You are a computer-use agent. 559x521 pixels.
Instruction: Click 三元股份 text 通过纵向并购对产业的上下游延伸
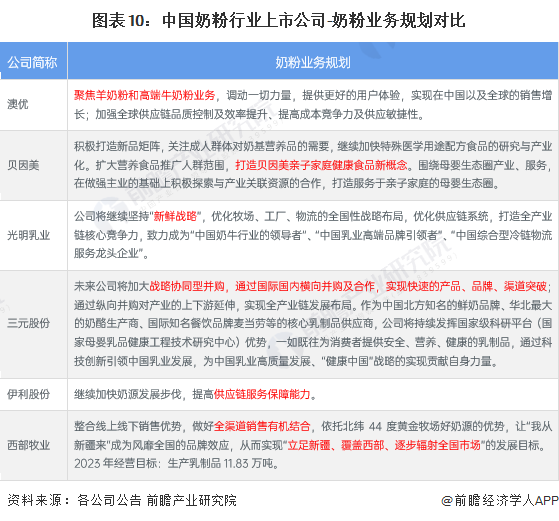tap(154, 305)
